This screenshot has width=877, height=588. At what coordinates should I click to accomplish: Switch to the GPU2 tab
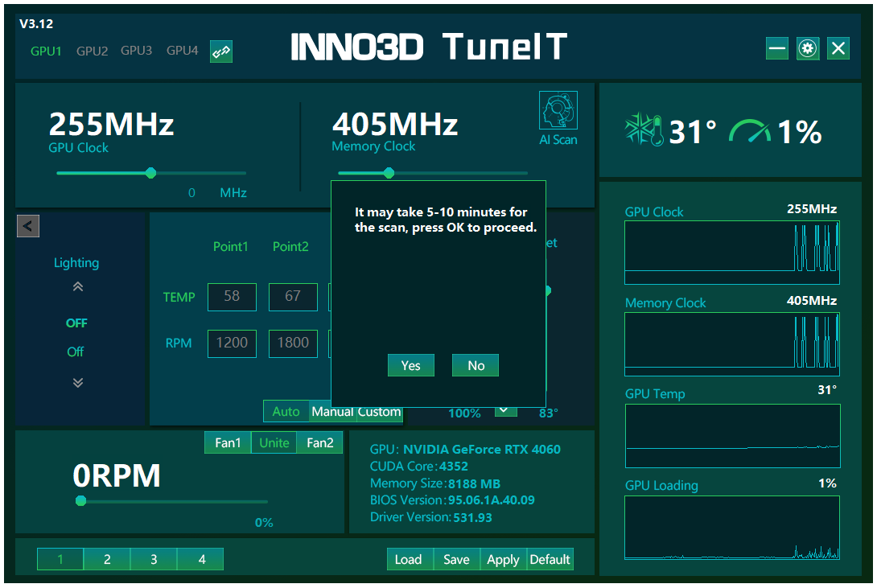point(93,51)
